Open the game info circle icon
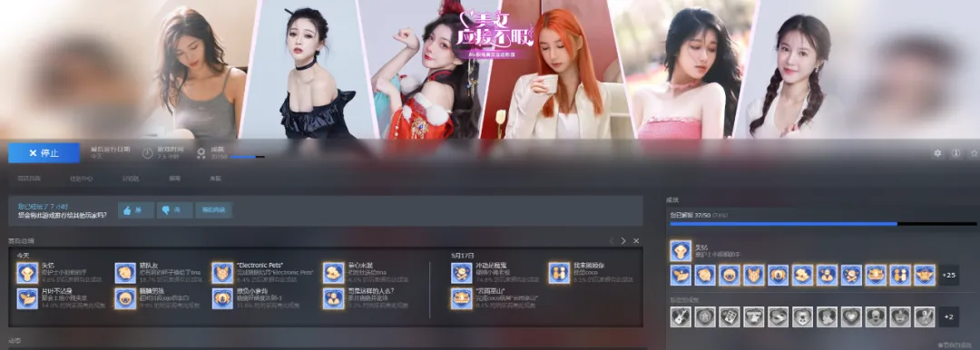The image size is (980, 350). point(955,153)
